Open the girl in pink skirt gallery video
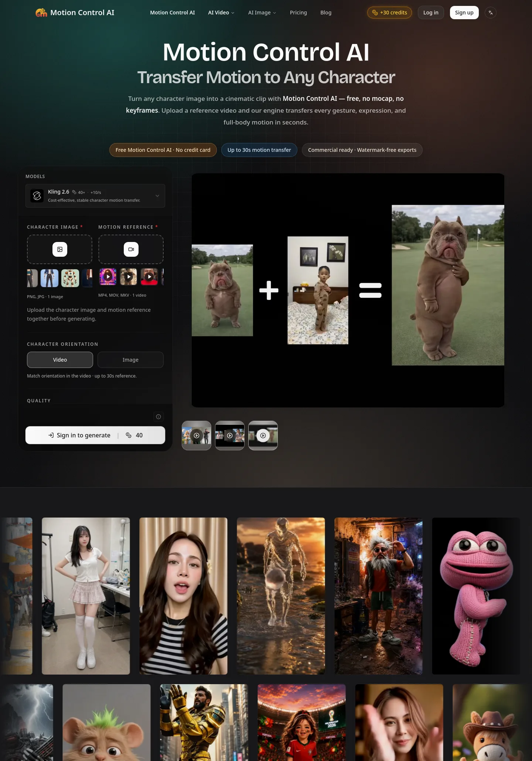 (x=86, y=596)
